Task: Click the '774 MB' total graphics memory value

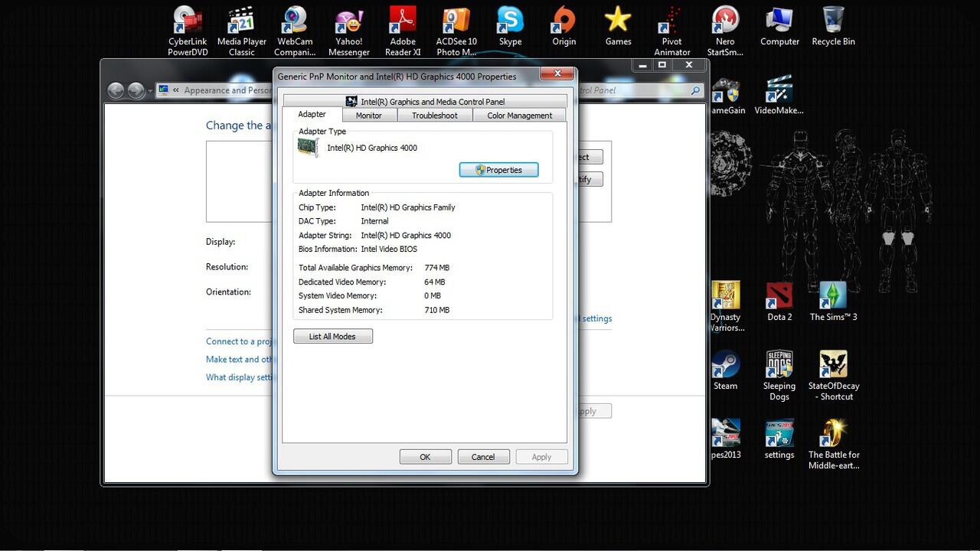Action: point(436,268)
